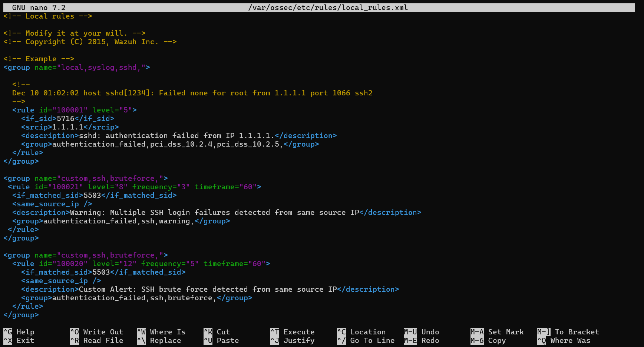Click closing </rule> tag of rule 100021
This screenshot has height=347, width=644.
(23, 229)
